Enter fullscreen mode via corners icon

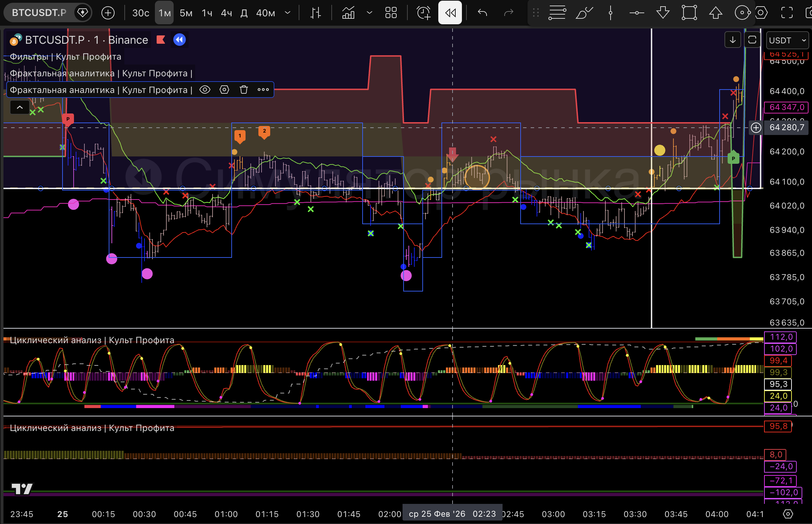click(787, 13)
